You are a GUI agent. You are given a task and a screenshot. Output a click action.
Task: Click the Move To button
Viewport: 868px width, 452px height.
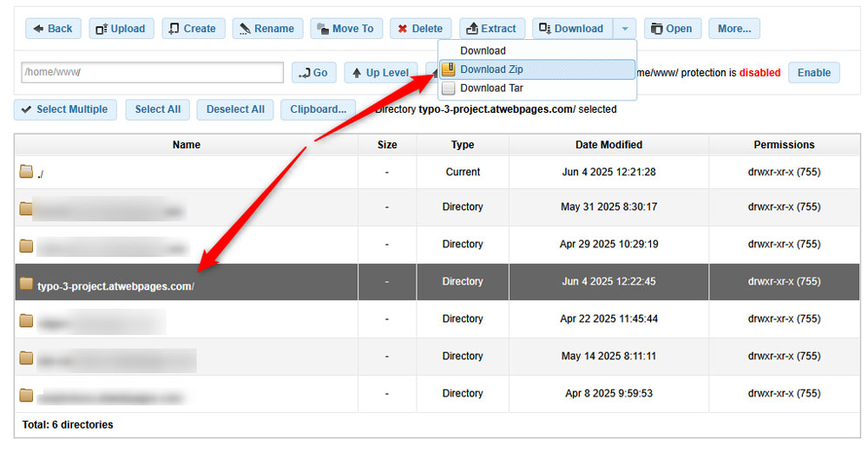(346, 29)
